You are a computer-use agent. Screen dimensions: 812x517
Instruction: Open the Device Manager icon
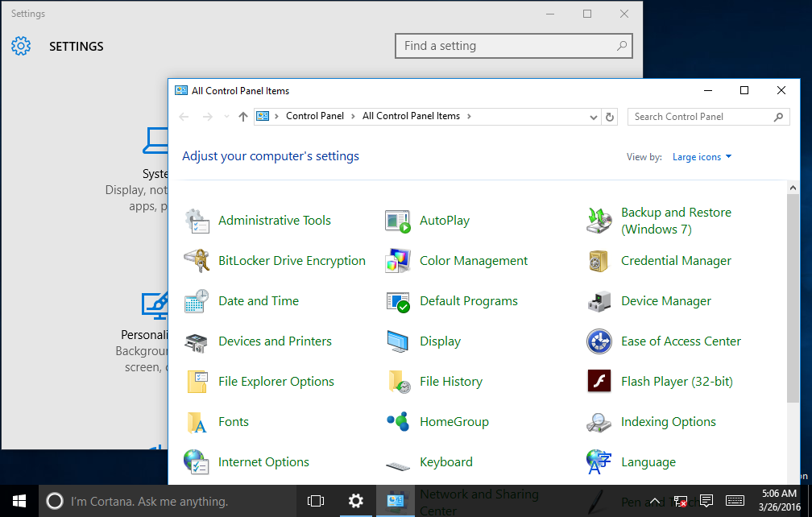599,301
